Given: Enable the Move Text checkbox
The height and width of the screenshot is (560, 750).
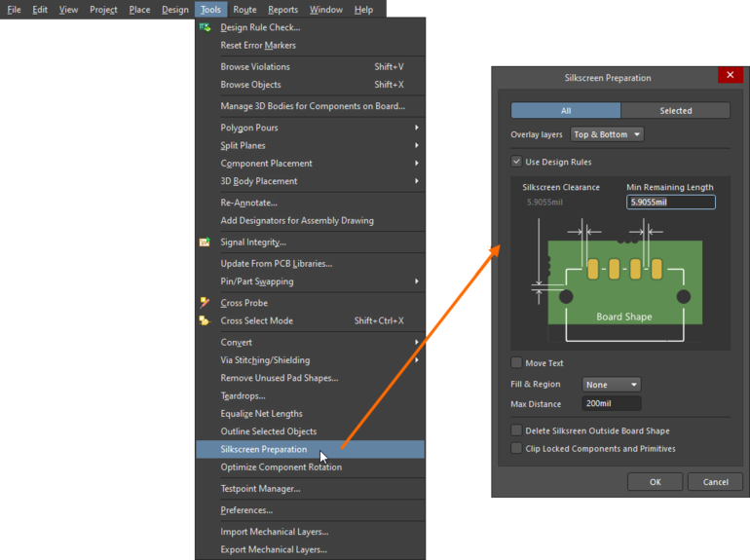Looking at the screenshot, I should coord(516,363).
